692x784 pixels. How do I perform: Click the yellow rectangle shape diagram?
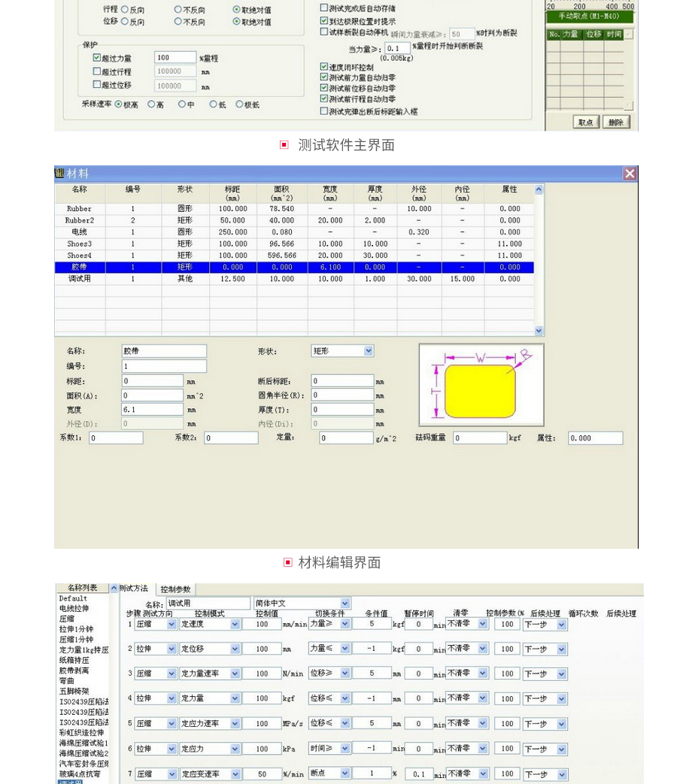point(481,391)
